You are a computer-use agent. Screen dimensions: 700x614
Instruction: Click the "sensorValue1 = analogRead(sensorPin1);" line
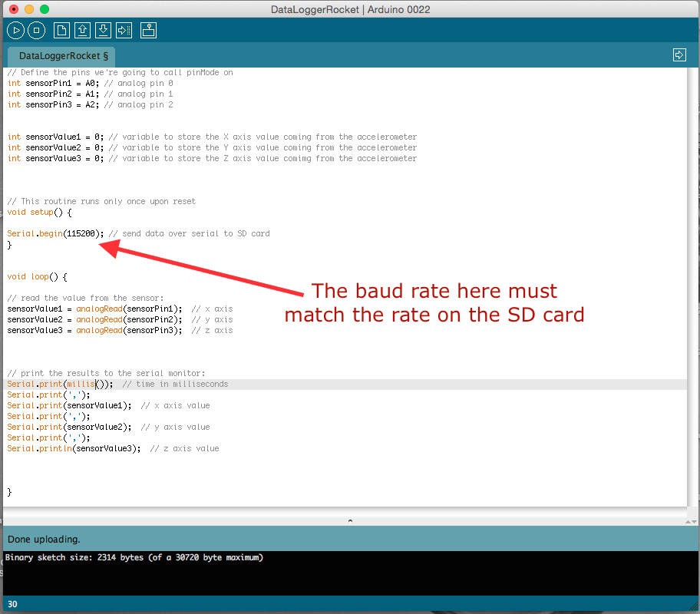pos(94,309)
